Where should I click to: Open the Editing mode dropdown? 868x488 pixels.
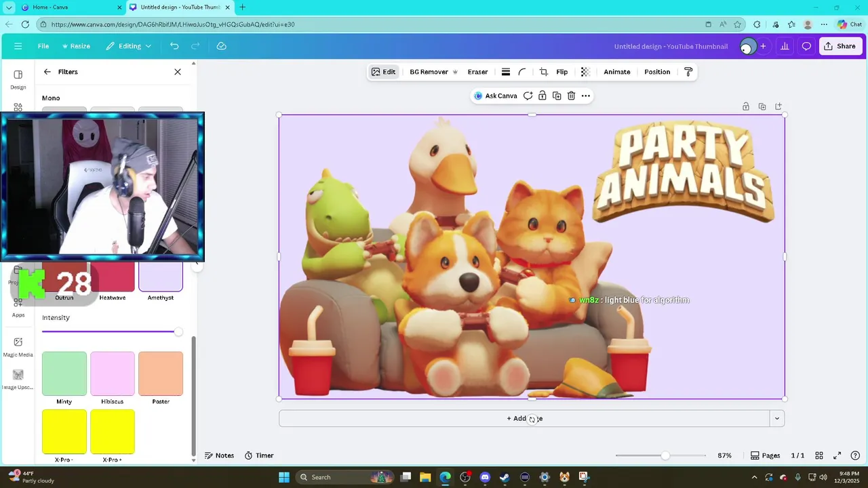pyautogui.click(x=129, y=46)
